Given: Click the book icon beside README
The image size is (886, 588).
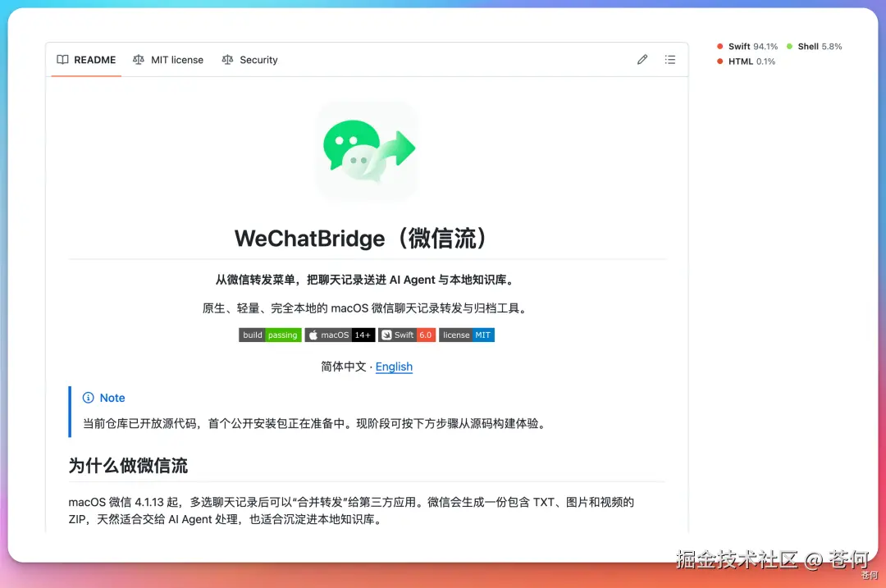Looking at the screenshot, I should (x=62, y=59).
